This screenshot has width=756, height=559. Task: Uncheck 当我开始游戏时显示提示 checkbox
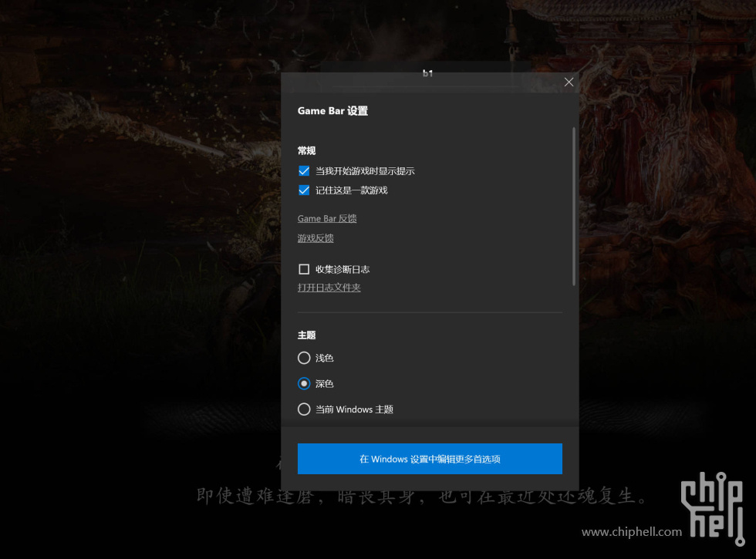coord(304,171)
